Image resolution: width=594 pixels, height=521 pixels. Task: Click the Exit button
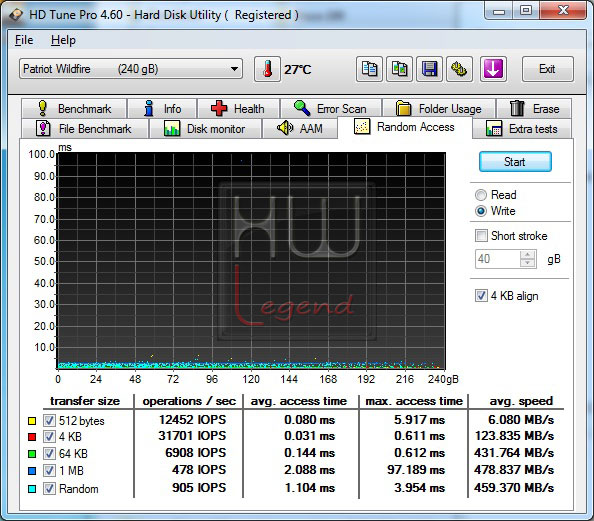(547, 69)
